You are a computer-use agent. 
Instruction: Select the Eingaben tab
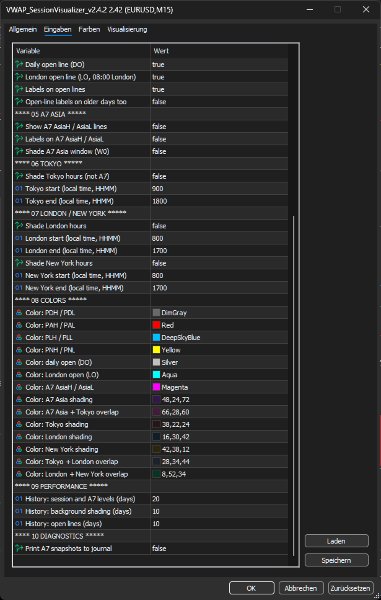tap(57, 29)
